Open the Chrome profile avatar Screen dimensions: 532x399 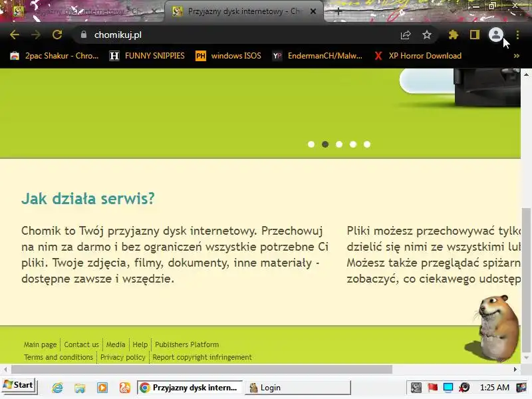(495, 35)
